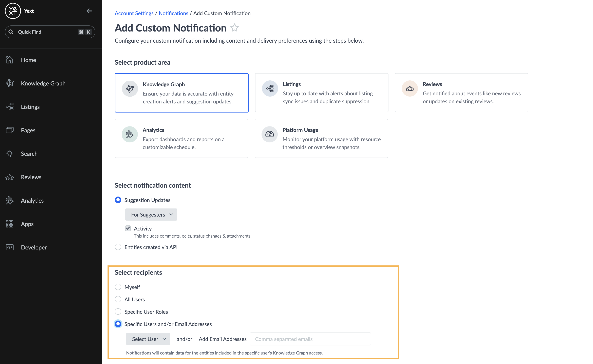Image resolution: width=593 pixels, height=364 pixels.
Task: Choose the Myself recipient option
Action: [118, 287]
